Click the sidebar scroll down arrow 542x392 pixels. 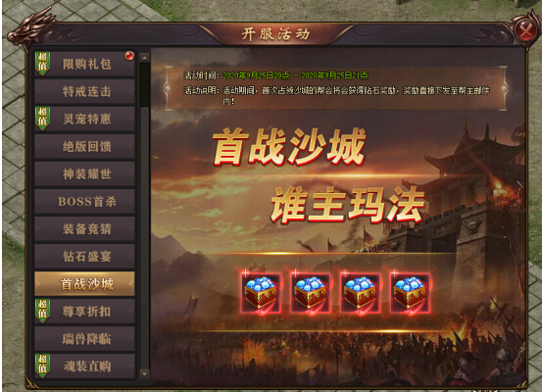pyautogui.click(x=144, y=373)
